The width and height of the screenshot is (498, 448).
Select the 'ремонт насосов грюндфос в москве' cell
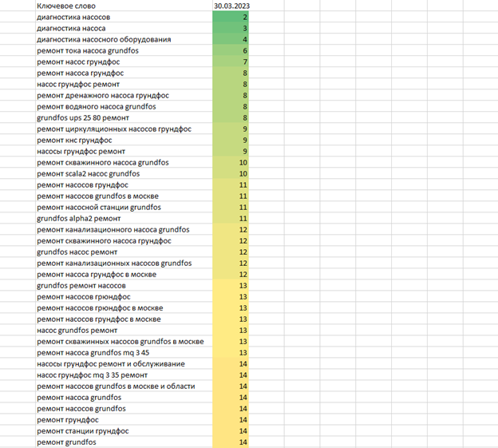click(124, 308)
